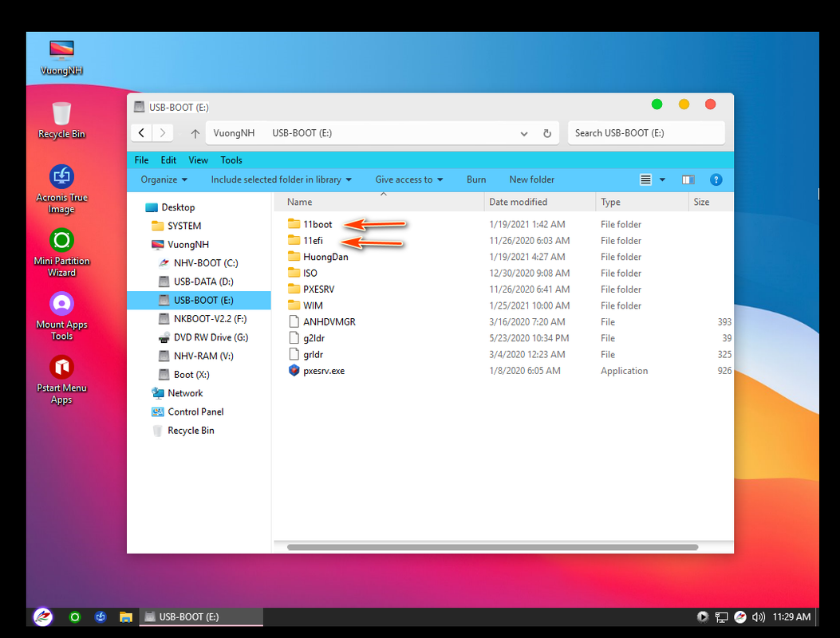
Task: Go up one folder level
Action: (195, 133)
